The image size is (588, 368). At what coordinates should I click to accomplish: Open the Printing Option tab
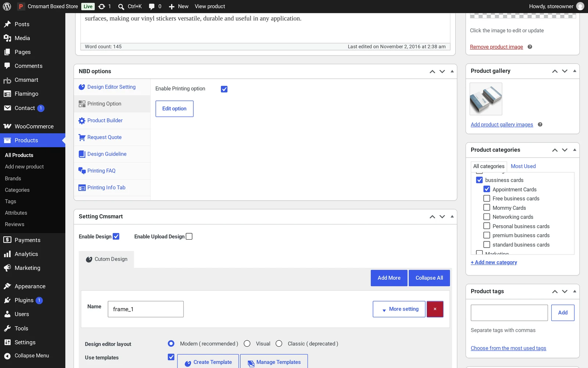(x=112, y=104)
